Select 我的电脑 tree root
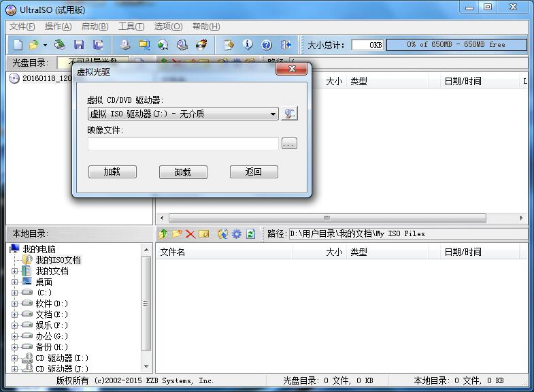 point(39,249)
